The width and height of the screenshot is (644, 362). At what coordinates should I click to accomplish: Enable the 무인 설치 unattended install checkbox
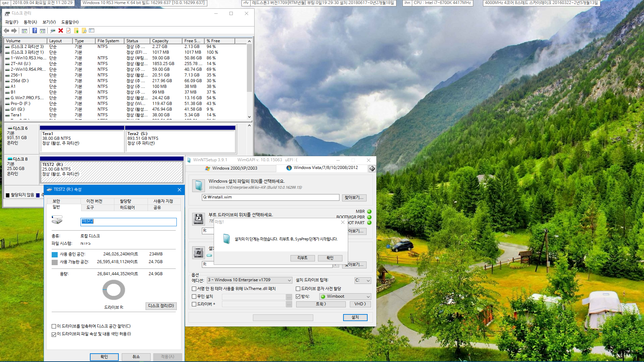194,297
